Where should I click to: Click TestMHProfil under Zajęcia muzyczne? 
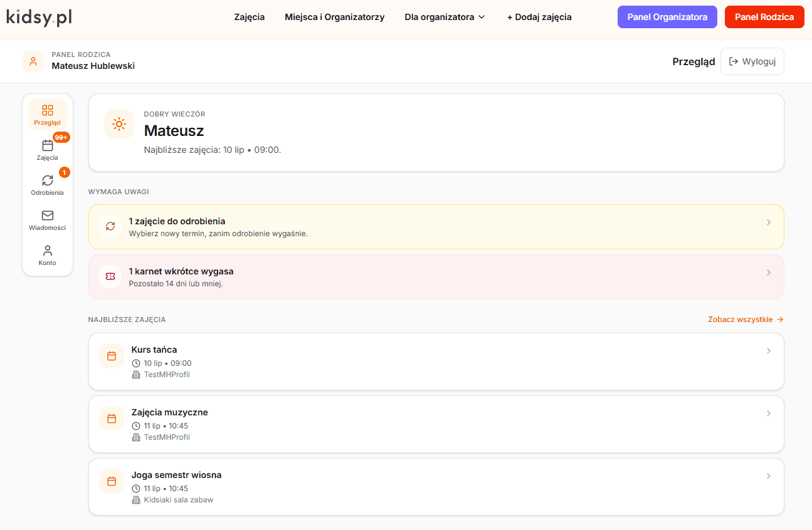click(x=167, y=437)
